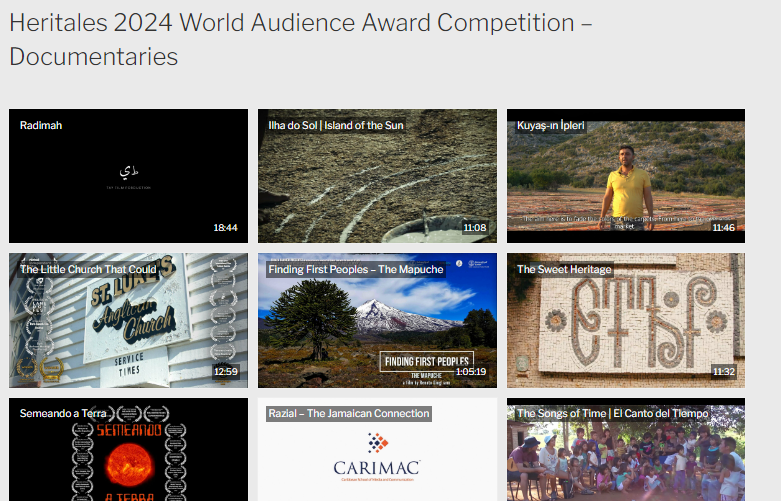This screenshot has width=781, height=501.
Task: Click the Heritales 2024 Documentaries page heading
Action: 301,39
